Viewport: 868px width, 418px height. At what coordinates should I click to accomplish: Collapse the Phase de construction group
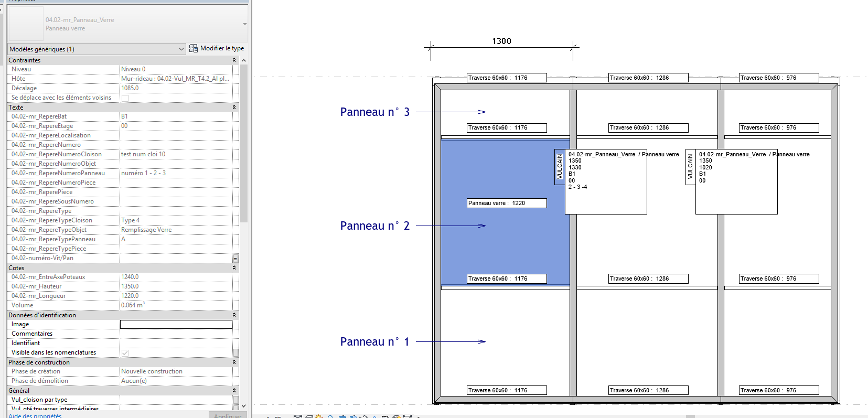(x=234, y=362)
